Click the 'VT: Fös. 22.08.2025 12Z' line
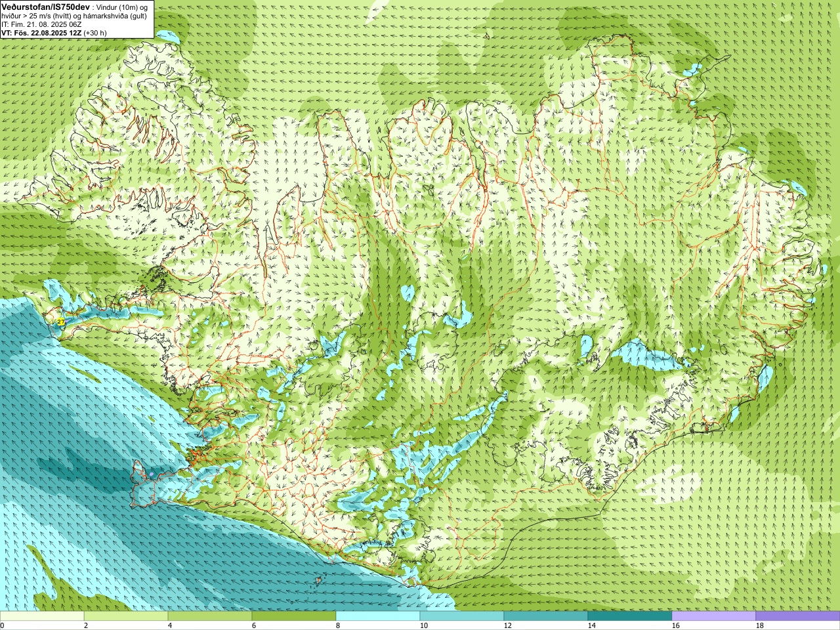The width and height of the screenshot is (840, 630). coord(41,32)
